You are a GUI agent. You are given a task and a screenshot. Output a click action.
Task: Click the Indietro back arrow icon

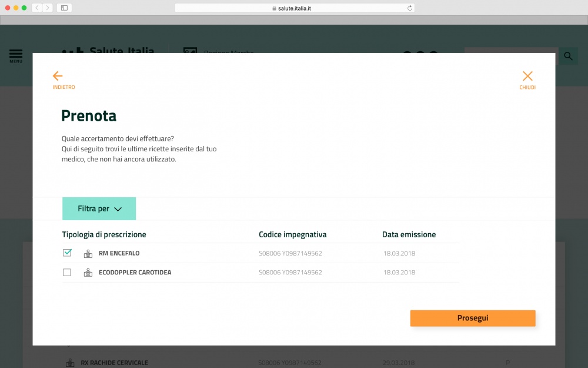coord(58,76)
